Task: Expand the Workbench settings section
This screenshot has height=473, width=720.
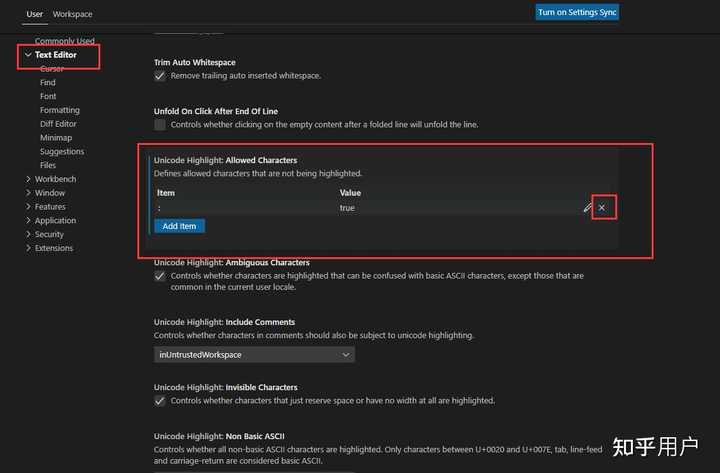Action: (x=56, y=179)
